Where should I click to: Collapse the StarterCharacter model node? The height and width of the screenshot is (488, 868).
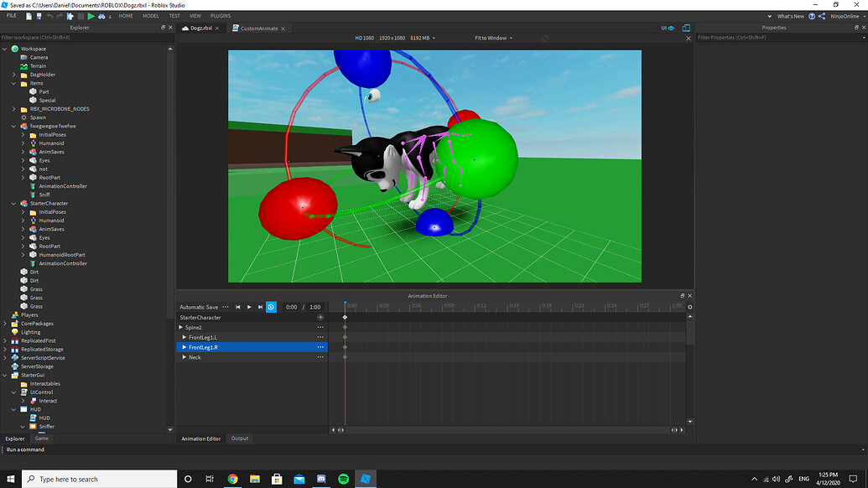pos(14,204)
